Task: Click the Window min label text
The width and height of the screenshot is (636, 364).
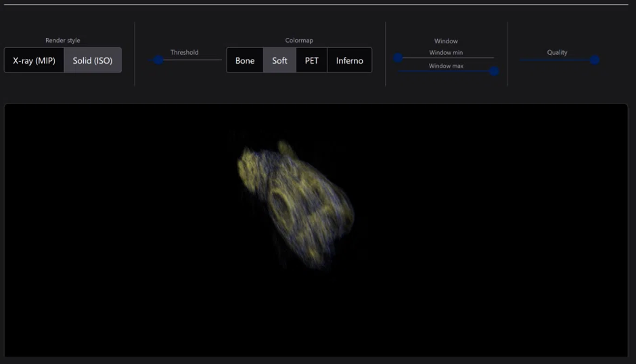Action: [446, 52]
